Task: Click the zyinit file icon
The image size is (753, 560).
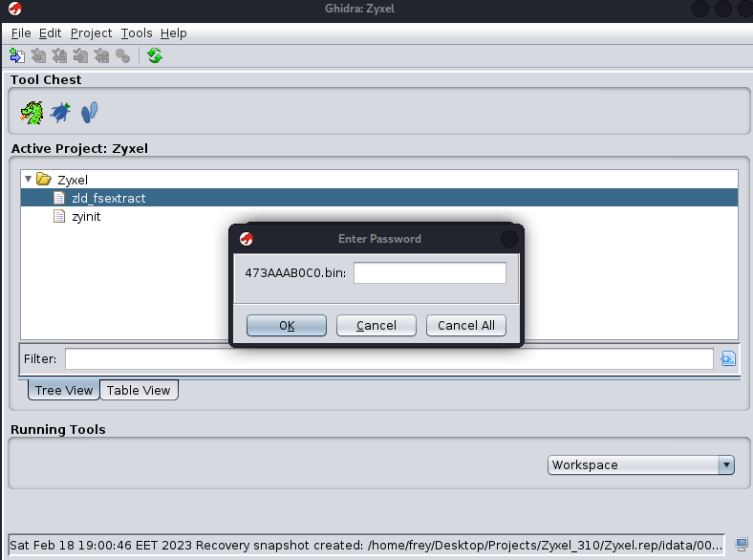Action: tap(59, 216)
